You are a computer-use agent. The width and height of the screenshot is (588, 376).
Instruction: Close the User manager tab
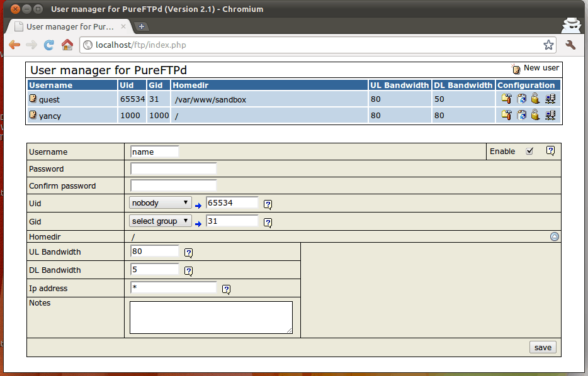[x=123, y=26]
